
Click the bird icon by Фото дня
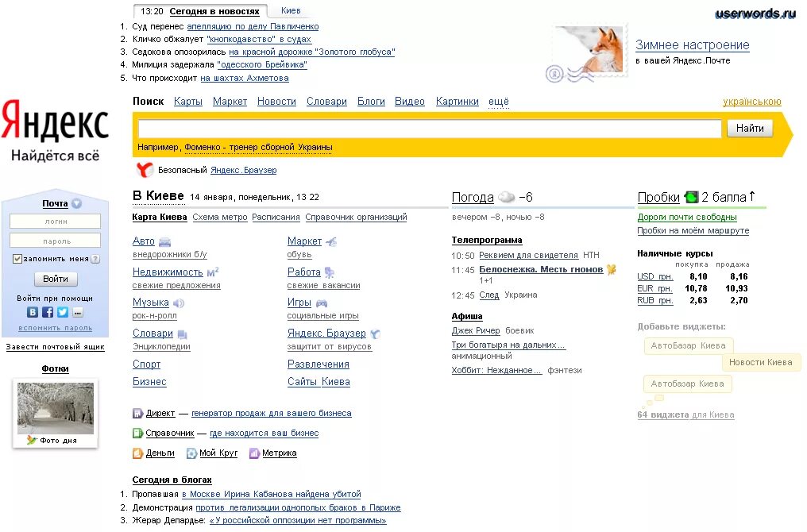click(x=32, y=440)
